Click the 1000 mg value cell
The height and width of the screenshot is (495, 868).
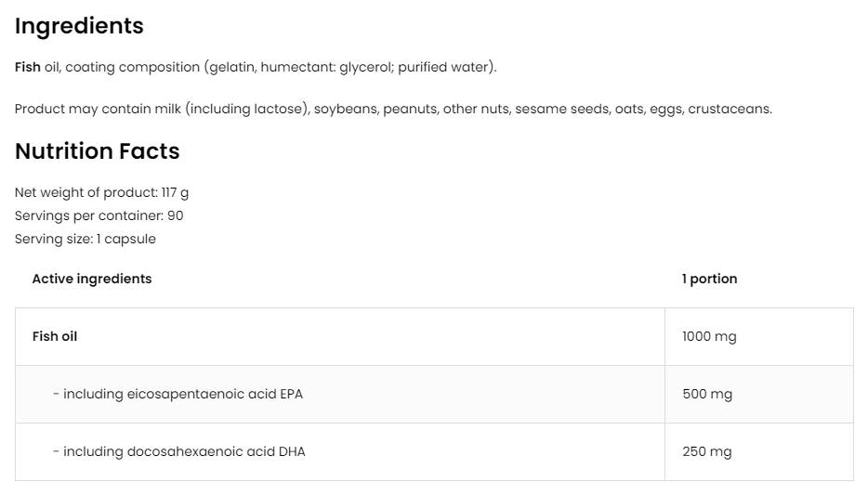point(709,336)
